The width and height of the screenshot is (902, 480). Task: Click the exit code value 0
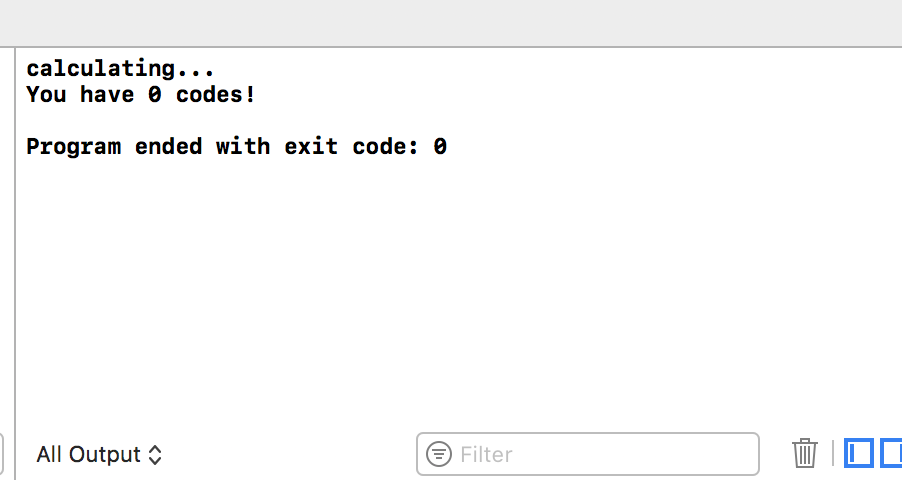(x=440, y=146)
